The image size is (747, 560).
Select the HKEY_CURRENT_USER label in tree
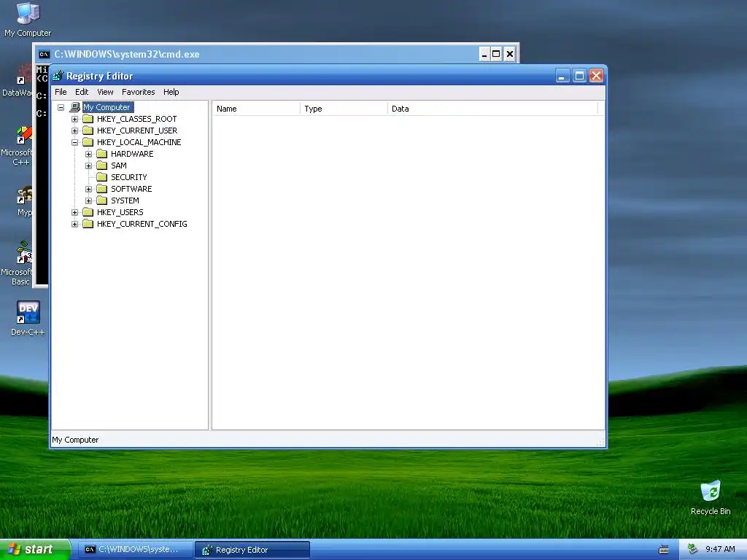coord(137,131)
